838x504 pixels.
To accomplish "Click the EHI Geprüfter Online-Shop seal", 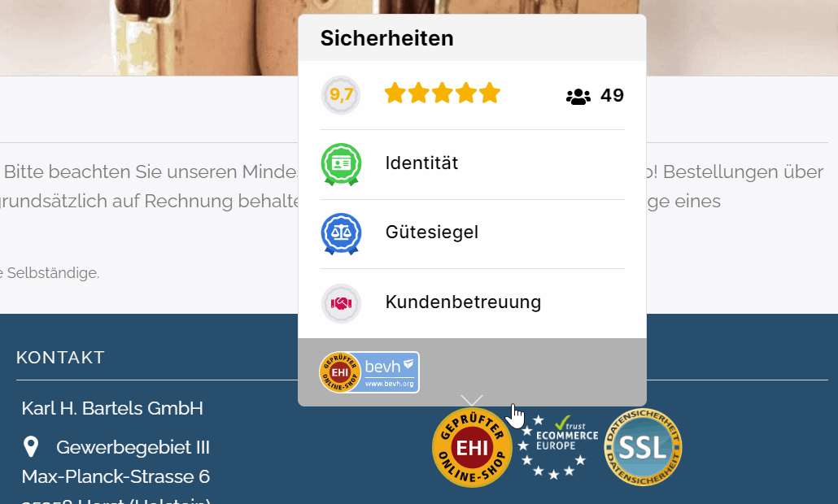I will 472,447.
